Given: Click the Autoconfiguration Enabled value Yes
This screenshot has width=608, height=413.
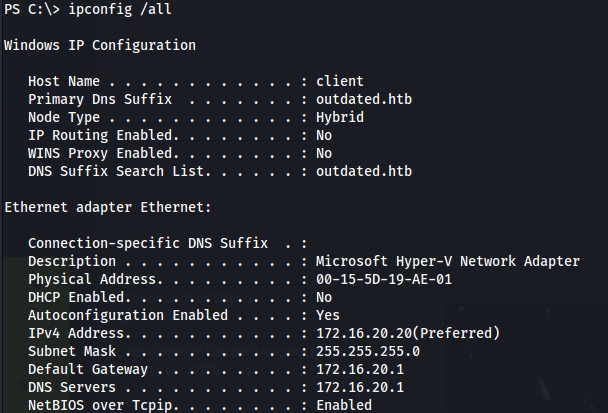Looking at the screenshot, I should click(328, 315).
